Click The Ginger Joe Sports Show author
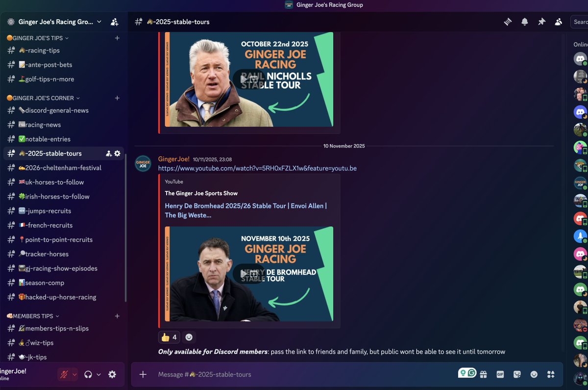The image size is (588, 390). coord(201,193)
